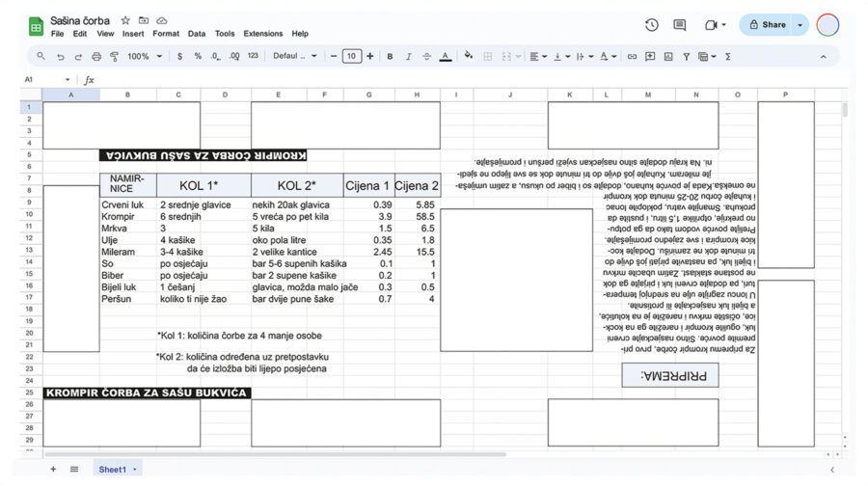The image size is (868, 488).
Task: Open the Tools menu
Action: click(x=224, y=34)
